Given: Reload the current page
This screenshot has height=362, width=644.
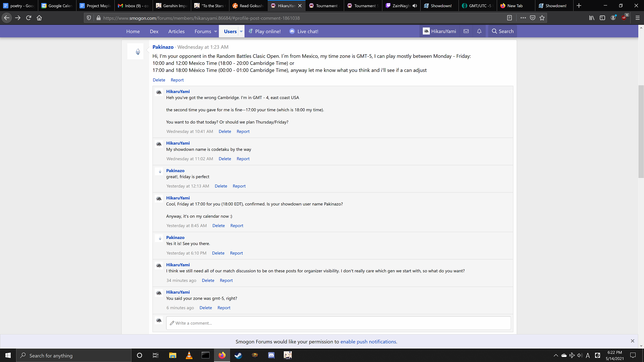Looking at the screenshot, I should coord(29,18).
